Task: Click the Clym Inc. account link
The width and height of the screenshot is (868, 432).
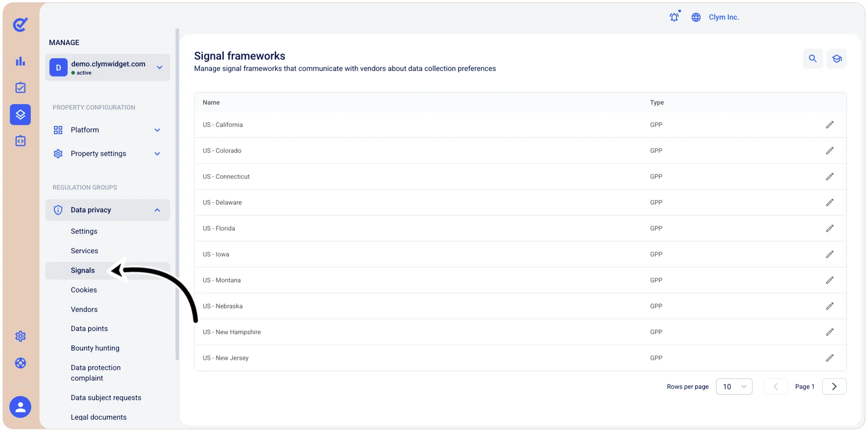Action: (724, 17)
